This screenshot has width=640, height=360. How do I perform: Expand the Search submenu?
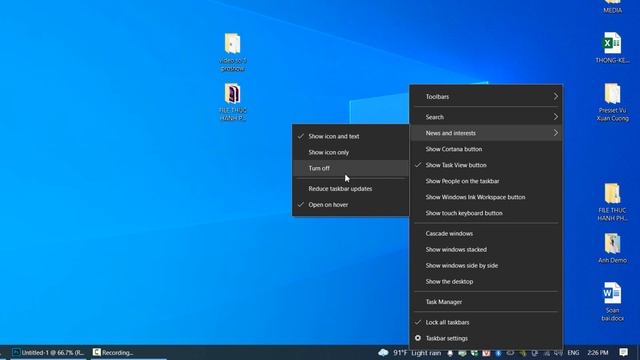tap(486, 117)
